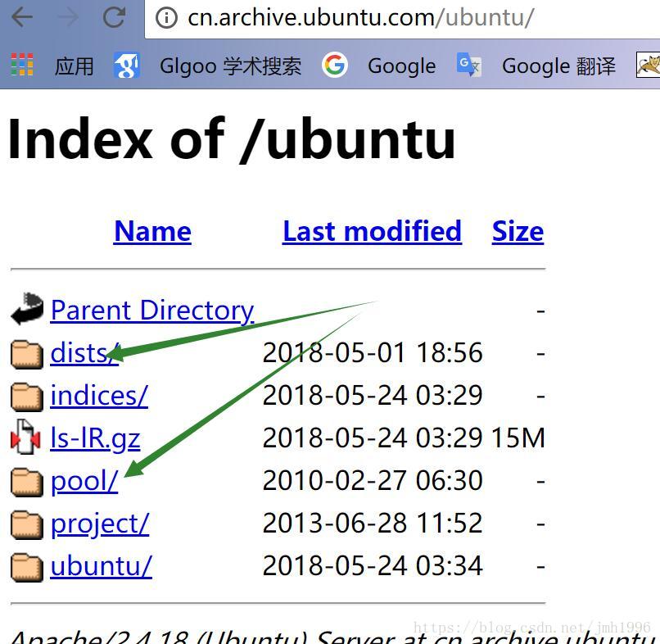The width and height of the screenshot is (660, 644).
Task: Click the Parent Directory back-arrow icon
Action: pyautogui.click(x=27, y=309)
